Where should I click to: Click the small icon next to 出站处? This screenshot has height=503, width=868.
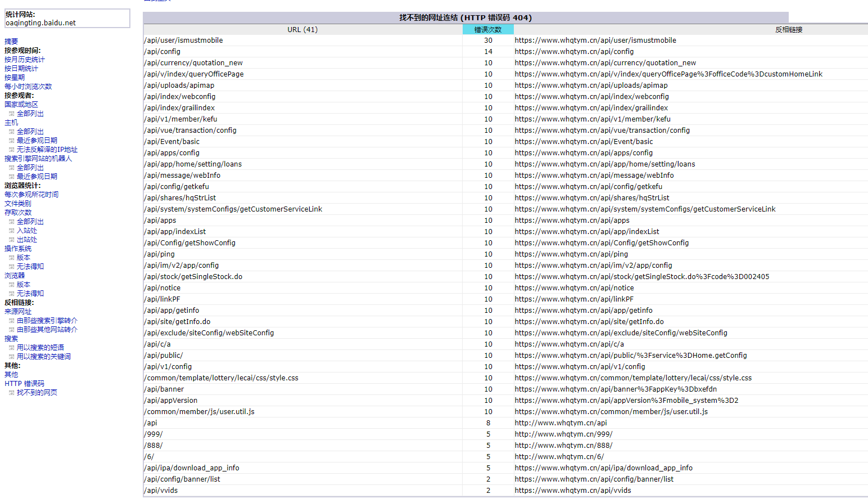tap(11, 240)
